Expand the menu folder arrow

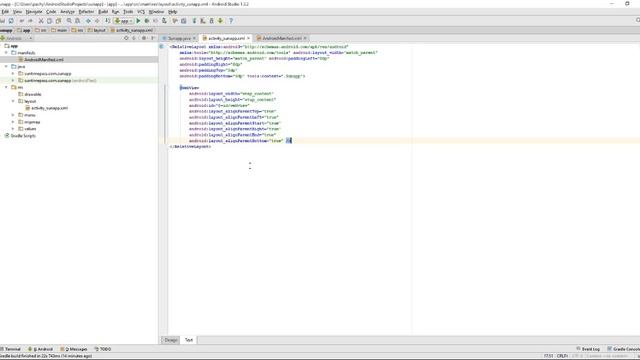pos(13,115)
